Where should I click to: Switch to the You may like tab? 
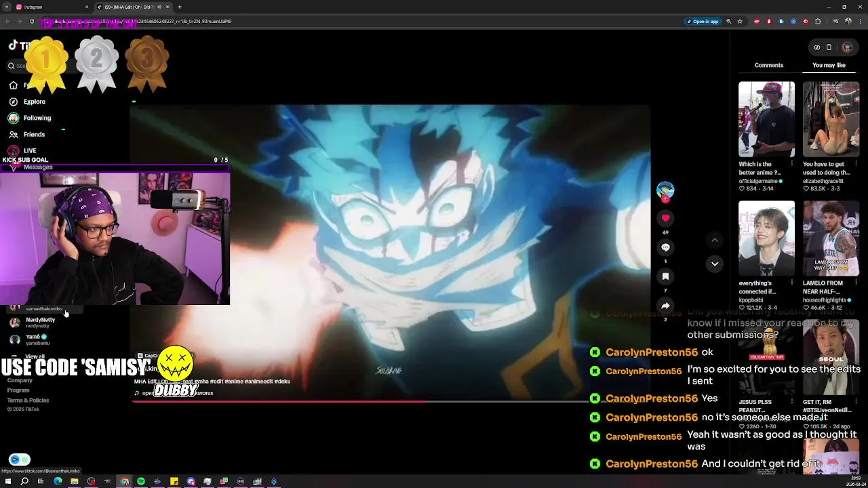coord(829,65)
